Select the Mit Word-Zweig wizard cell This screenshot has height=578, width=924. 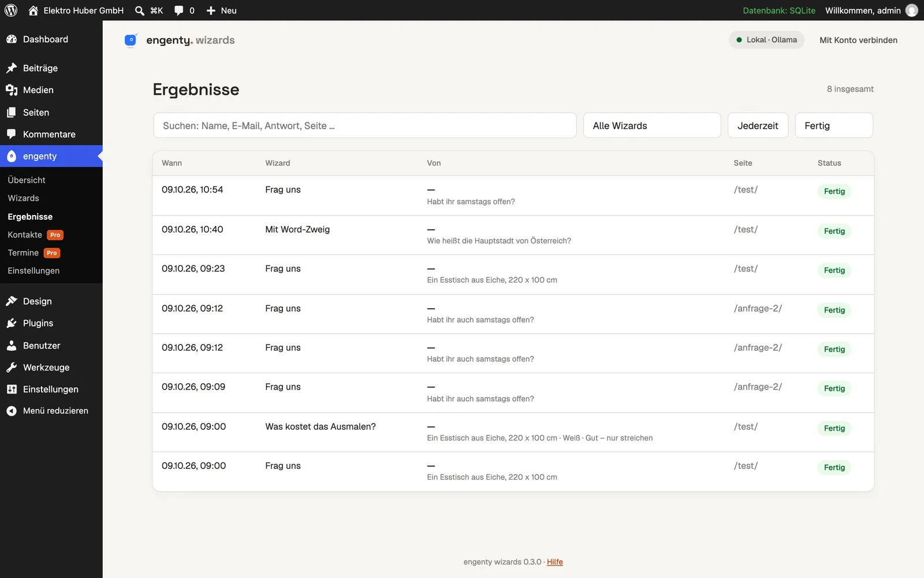pyautogui.click(x=297, y=229)
